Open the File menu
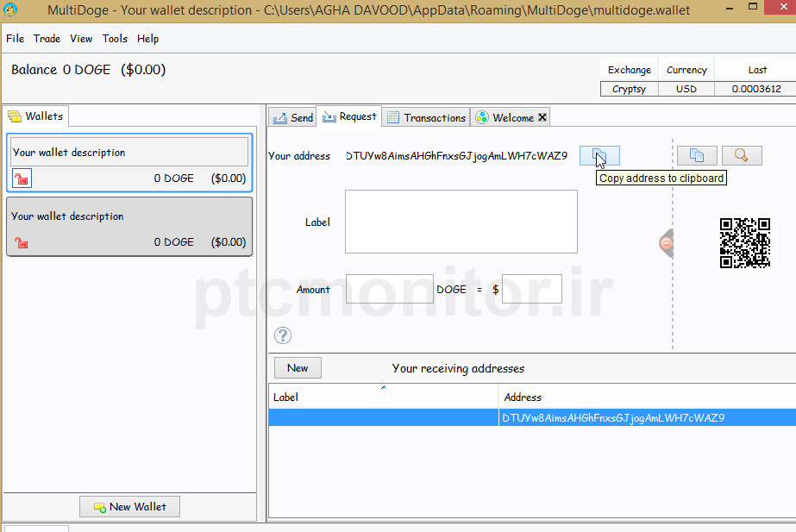Viewport: 796px width, 532px height. pos(15,39)
